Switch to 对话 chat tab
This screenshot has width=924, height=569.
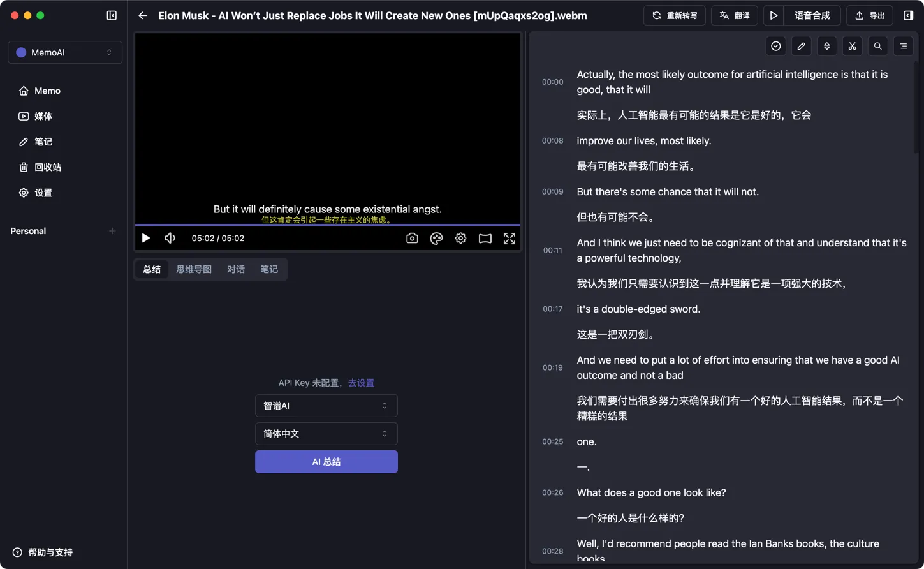(236, 269)
